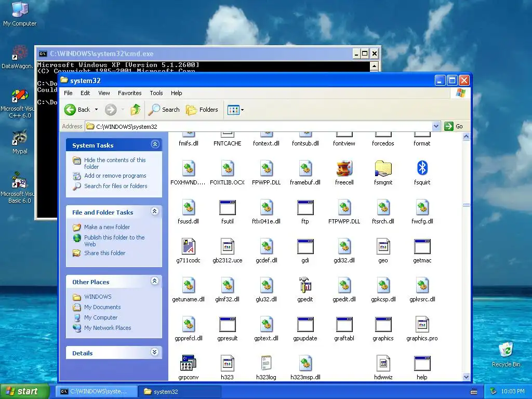Switch to cmd.exe taskbar button

[97, 392]
